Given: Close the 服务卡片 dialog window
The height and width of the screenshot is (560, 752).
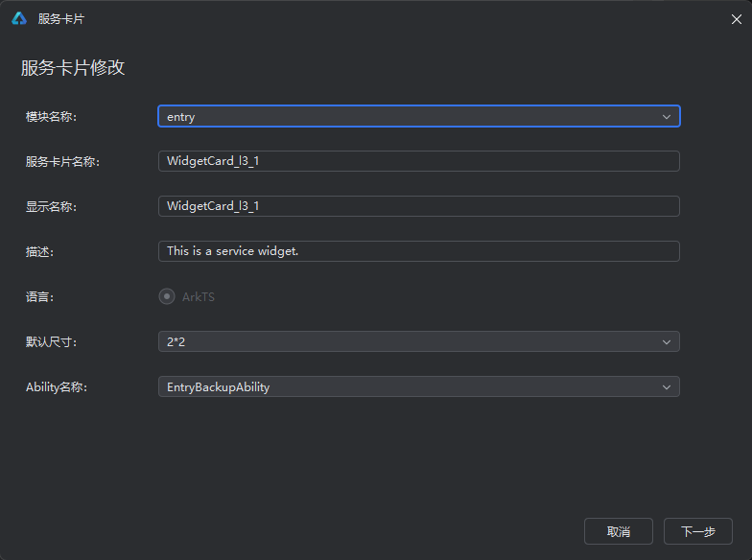Looking at the screenshot, I should [737, 19].
